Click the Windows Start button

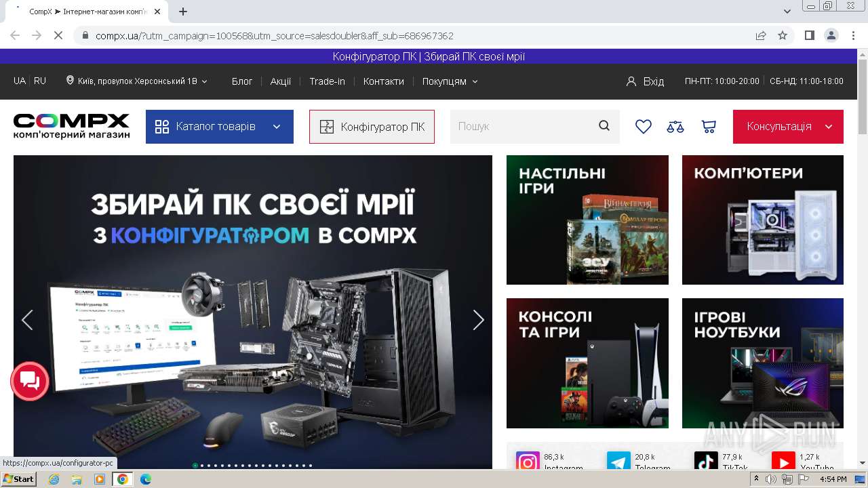tap(18, 479)
